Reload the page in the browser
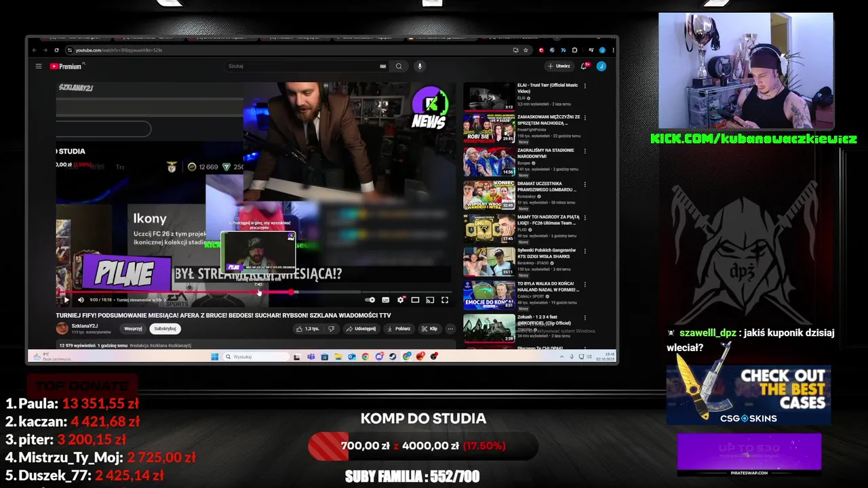Viewport: 868px width, 488px height. [56, 50]
